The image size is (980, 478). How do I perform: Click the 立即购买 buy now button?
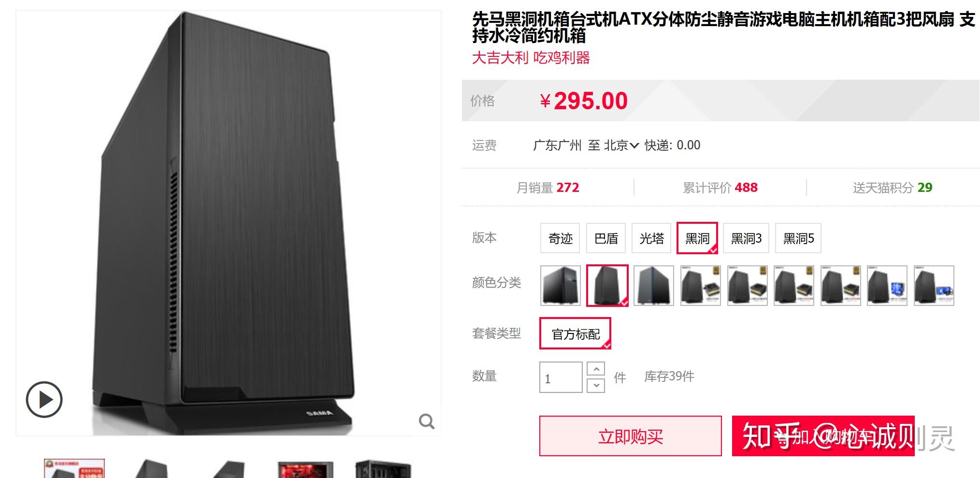[x=631, y=436]
